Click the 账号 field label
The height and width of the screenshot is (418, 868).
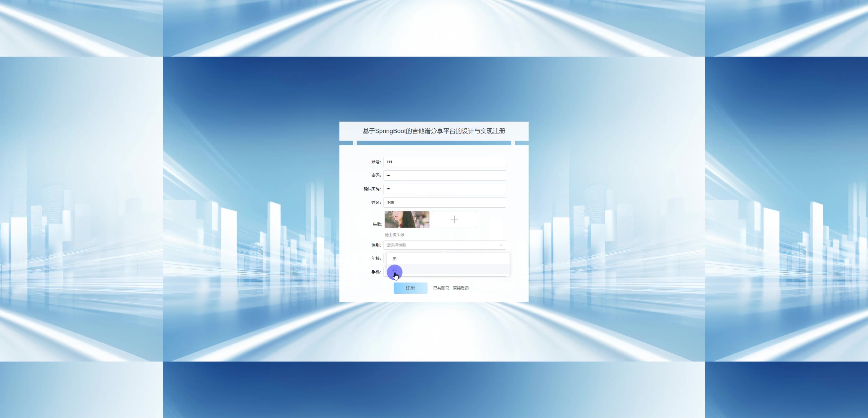click(x=376, y=162)
